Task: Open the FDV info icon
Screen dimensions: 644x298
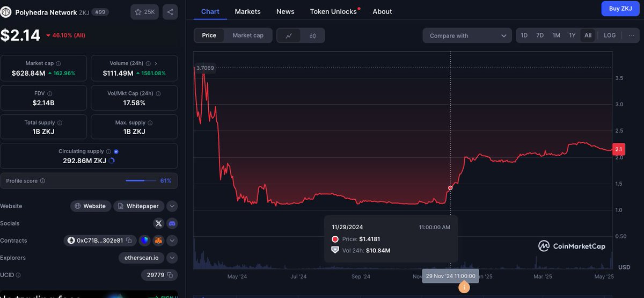Action: [50, 93]
